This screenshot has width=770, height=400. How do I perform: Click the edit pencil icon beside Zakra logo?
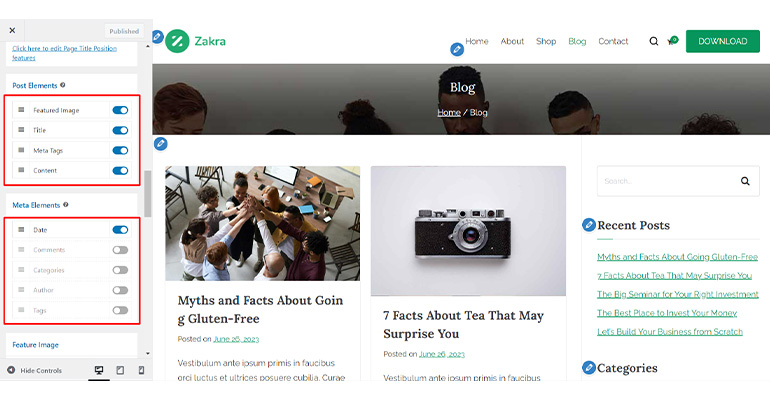coord(157,37)
